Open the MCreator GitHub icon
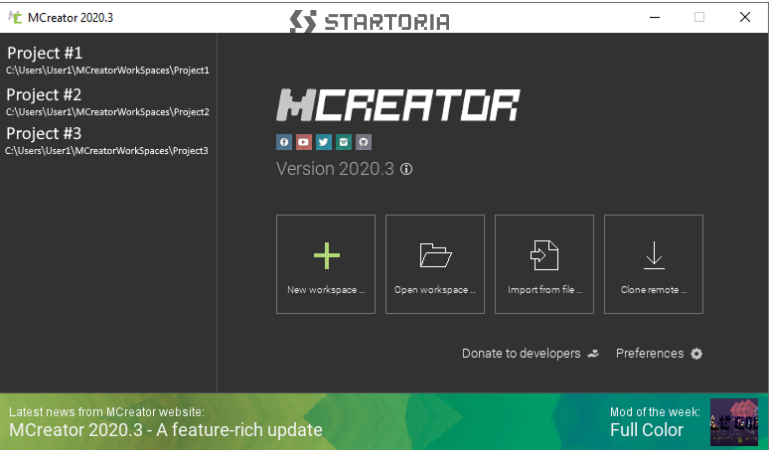Viewport: 769px width, 450px height. pos(363,142)
